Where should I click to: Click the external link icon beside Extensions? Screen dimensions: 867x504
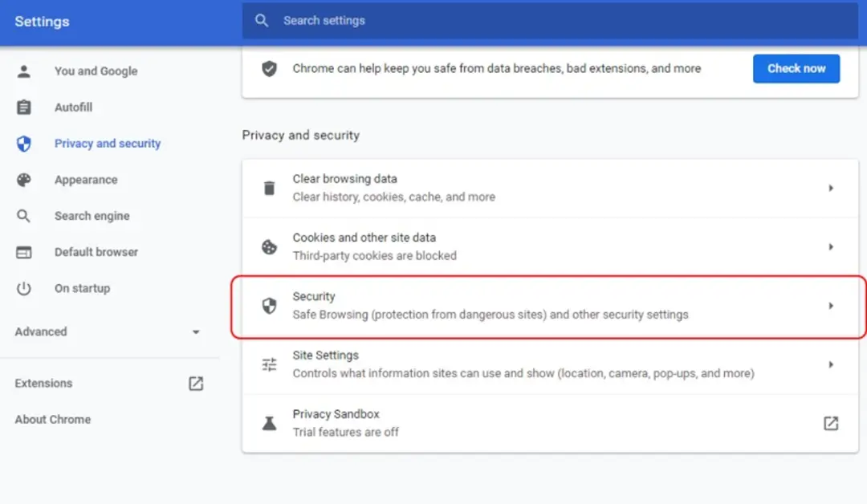coord(197,384)
